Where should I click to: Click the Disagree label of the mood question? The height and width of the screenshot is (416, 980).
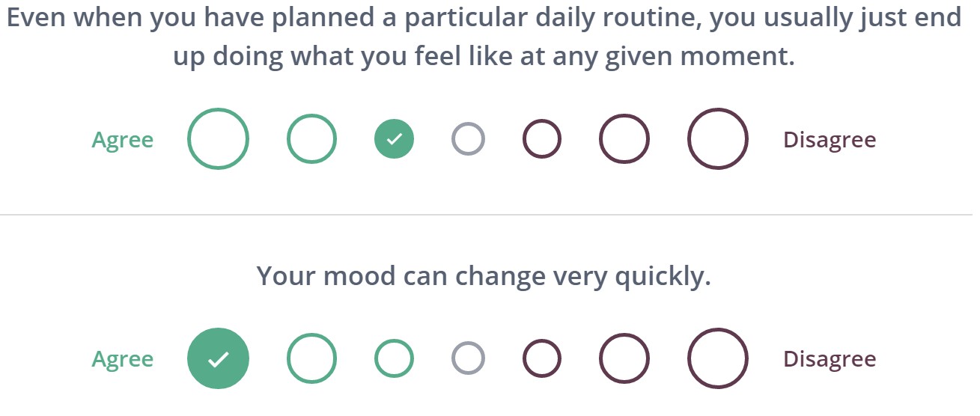point(830,359)
